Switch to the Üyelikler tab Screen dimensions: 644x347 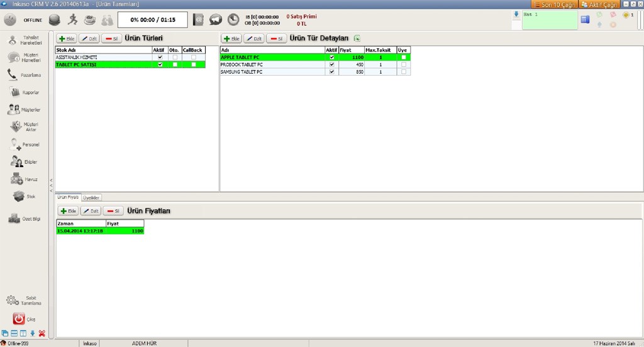(x=92, y=197)
